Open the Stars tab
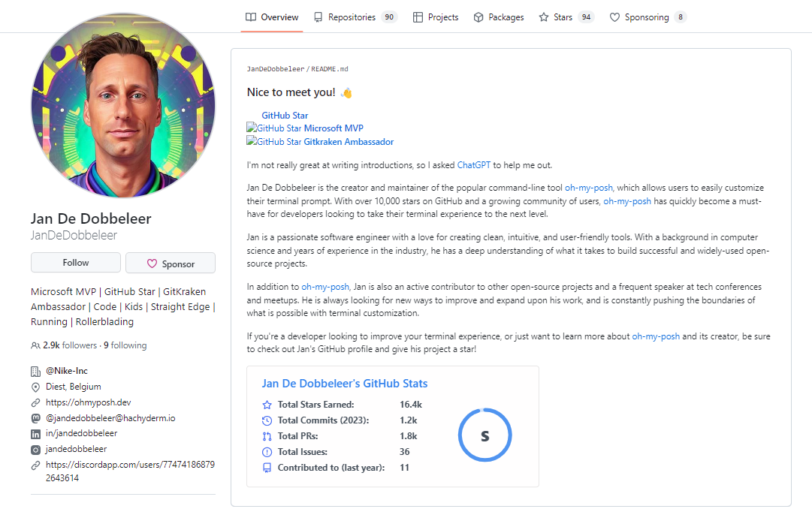The width and height of the screenshot is (812, 509). click(559, 17)
